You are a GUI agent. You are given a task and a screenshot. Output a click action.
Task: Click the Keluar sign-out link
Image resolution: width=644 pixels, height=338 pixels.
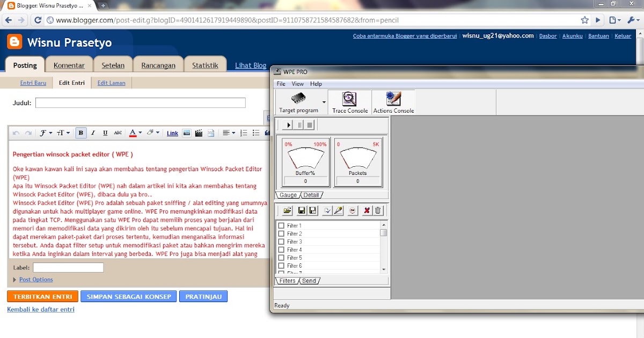[x=623, y=36]
